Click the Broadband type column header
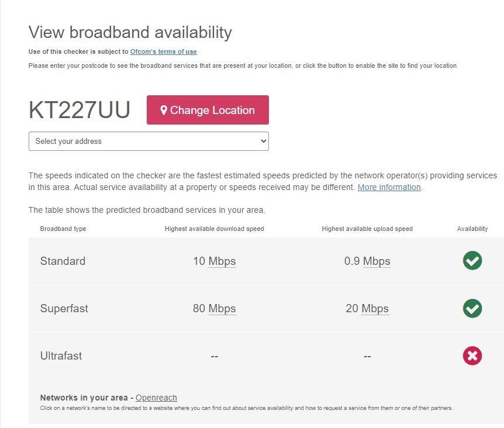 (x=63, y=229)
